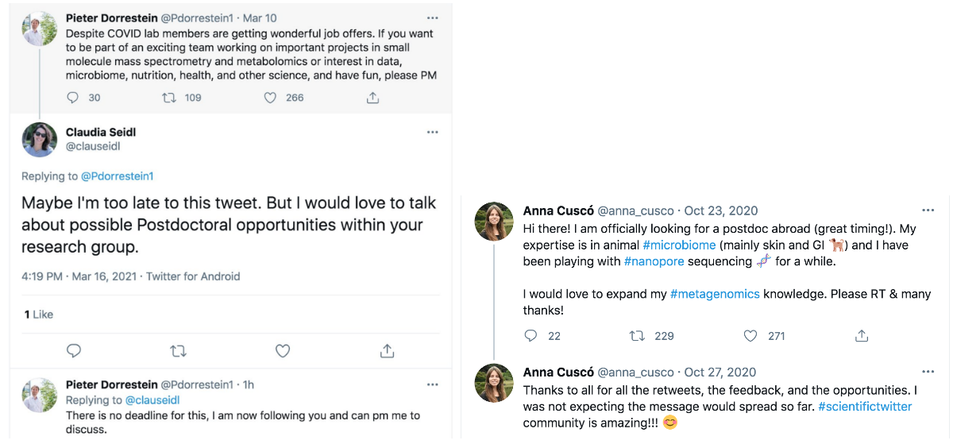The width and height of the screenshot is (980, 448).
Task: Open more options on Claudia Seidl's tweet
Action: coord(432,132)
